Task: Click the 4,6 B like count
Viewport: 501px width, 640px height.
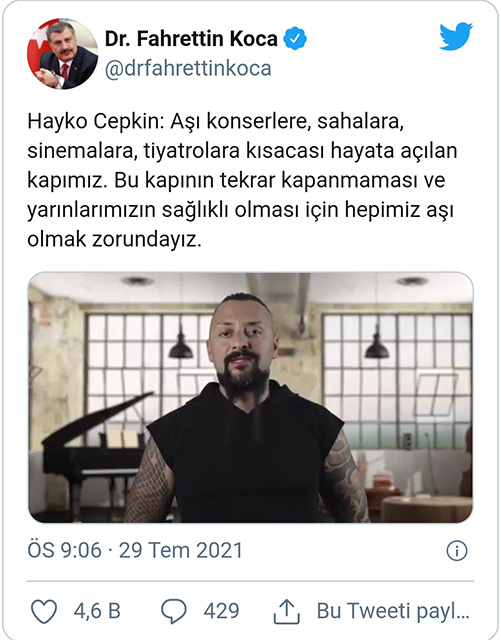Action: click(x=97, y=611)
